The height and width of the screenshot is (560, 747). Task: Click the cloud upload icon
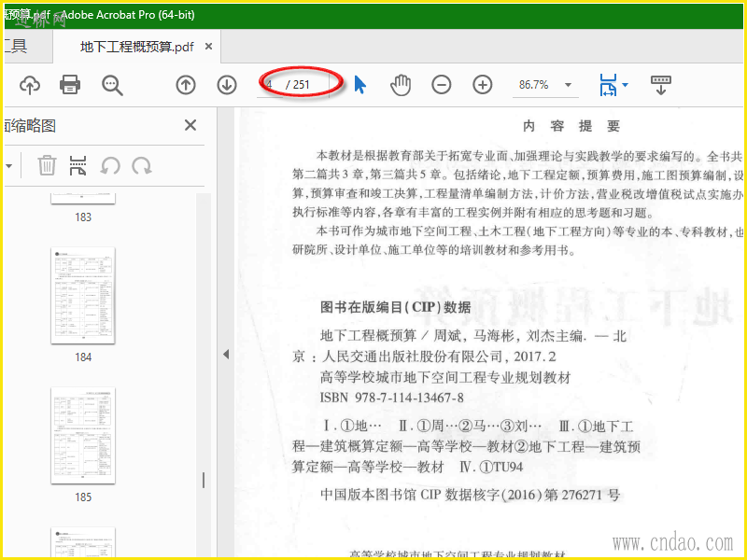click(30, 85)
